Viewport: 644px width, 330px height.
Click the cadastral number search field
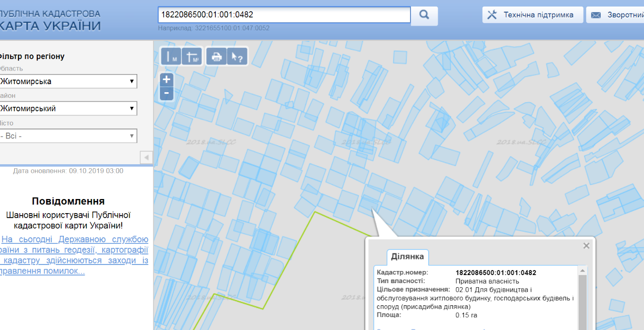pos(284,15)
